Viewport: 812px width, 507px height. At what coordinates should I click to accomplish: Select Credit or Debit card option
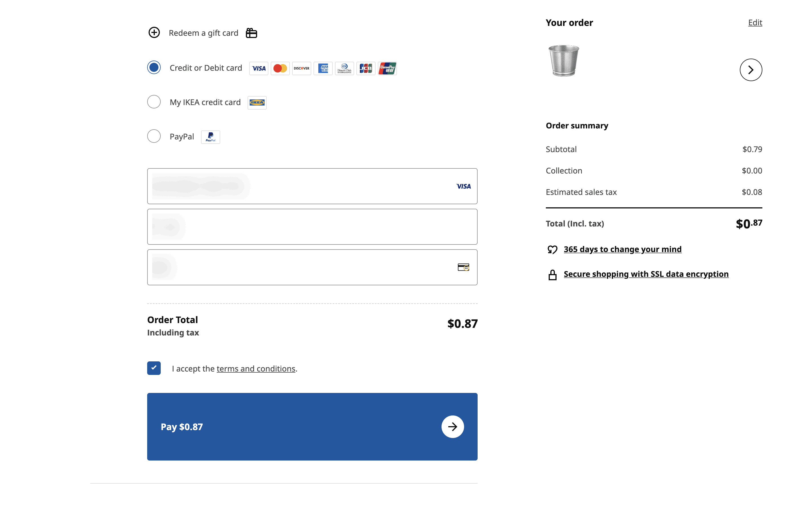pos(154,67)
